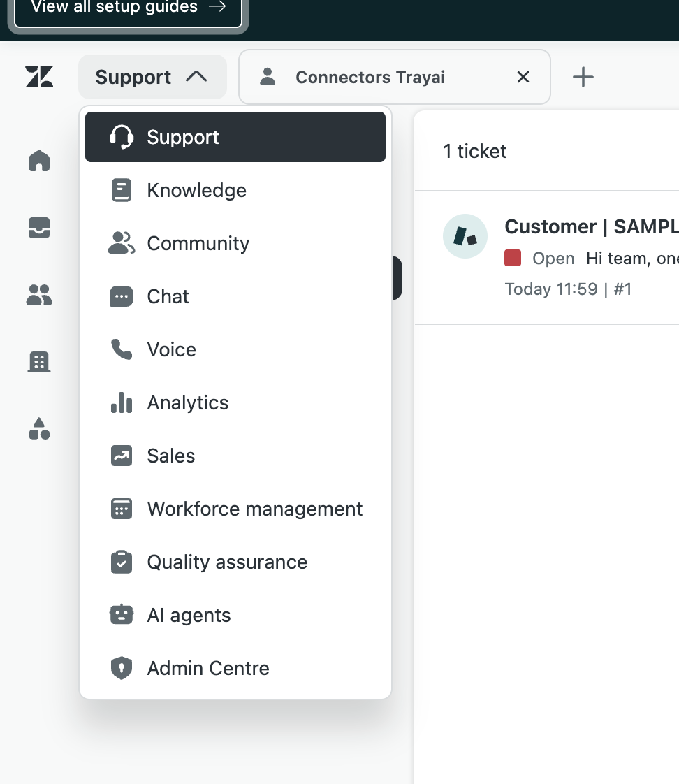Select Voice in the product menu

[235, 349]
